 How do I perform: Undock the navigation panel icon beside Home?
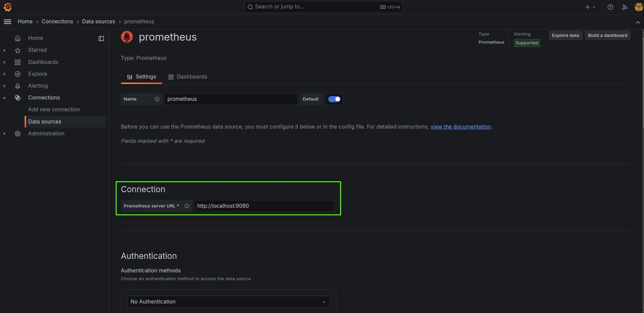tap(101, 38)
